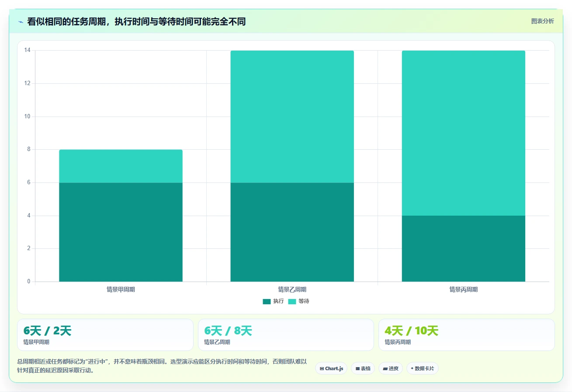Select the 进度 tag button
This screenshot has height=392, width=572.
pos(391,368)
